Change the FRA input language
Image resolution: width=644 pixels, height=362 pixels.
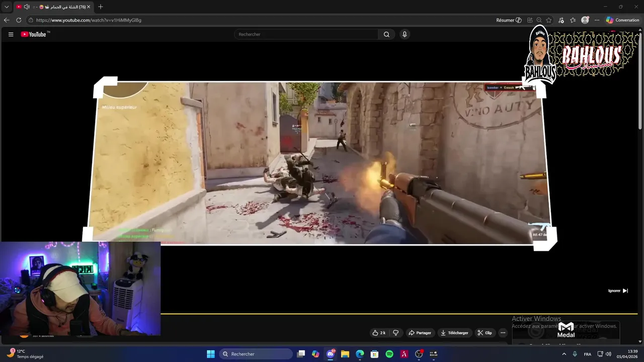click(x=588, y=354)
